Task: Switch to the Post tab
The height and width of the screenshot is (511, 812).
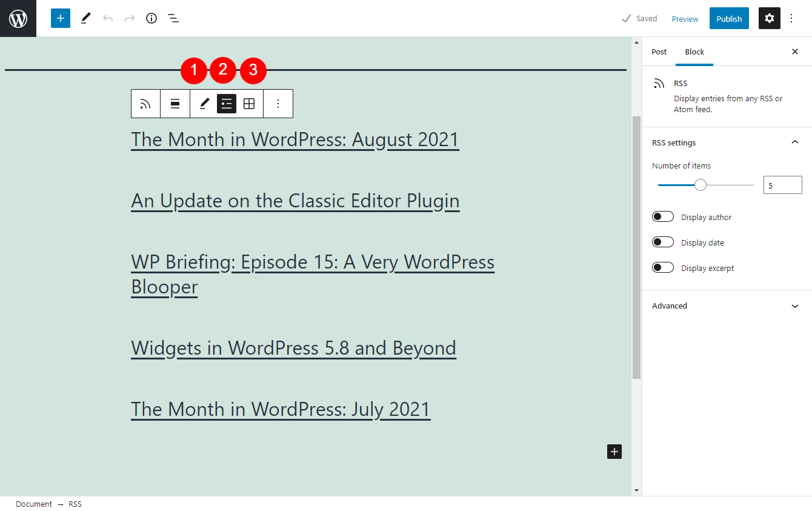Action: tap(659, 52)
